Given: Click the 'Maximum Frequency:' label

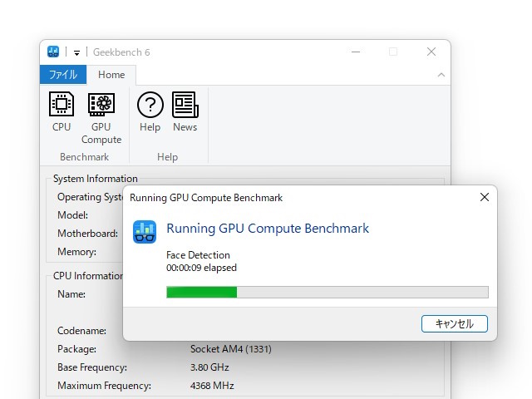Looking at the screenshot, I should (104, 386).
